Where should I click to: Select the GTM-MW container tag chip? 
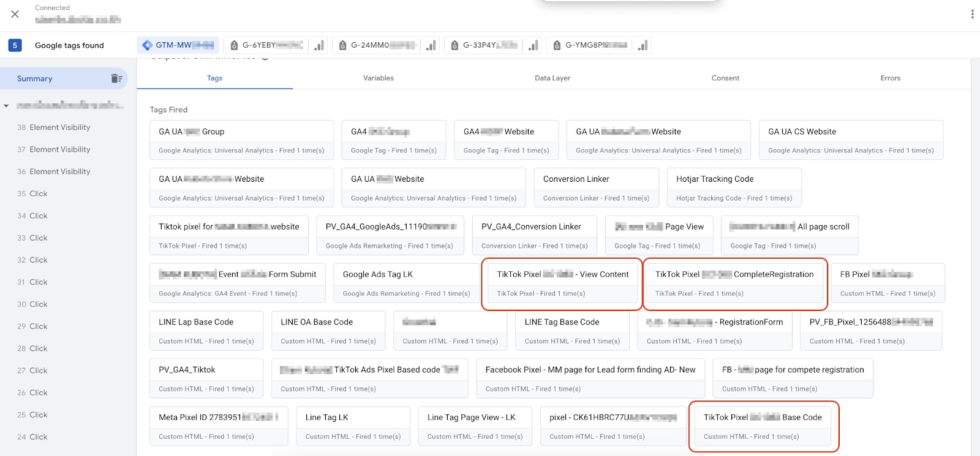click(178, 45)
